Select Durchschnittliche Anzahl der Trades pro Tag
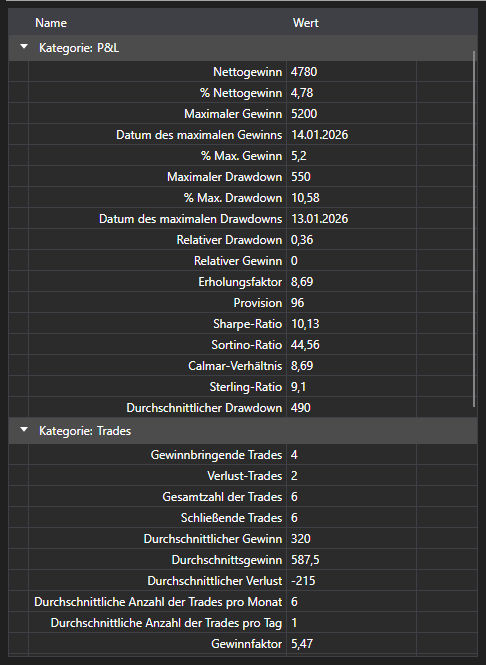 pos(166,623)
